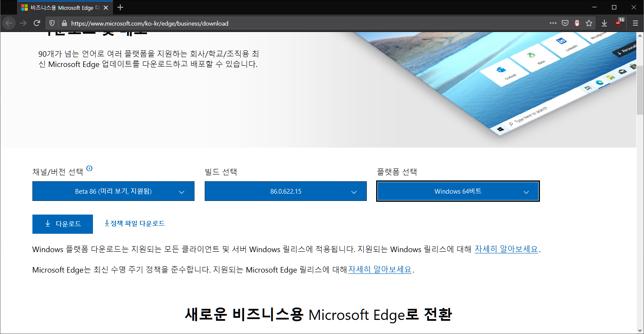Click the red extension icon beside Pocket
The height and width of the screenshot is (334, 644).
click(x=577, y=23)
